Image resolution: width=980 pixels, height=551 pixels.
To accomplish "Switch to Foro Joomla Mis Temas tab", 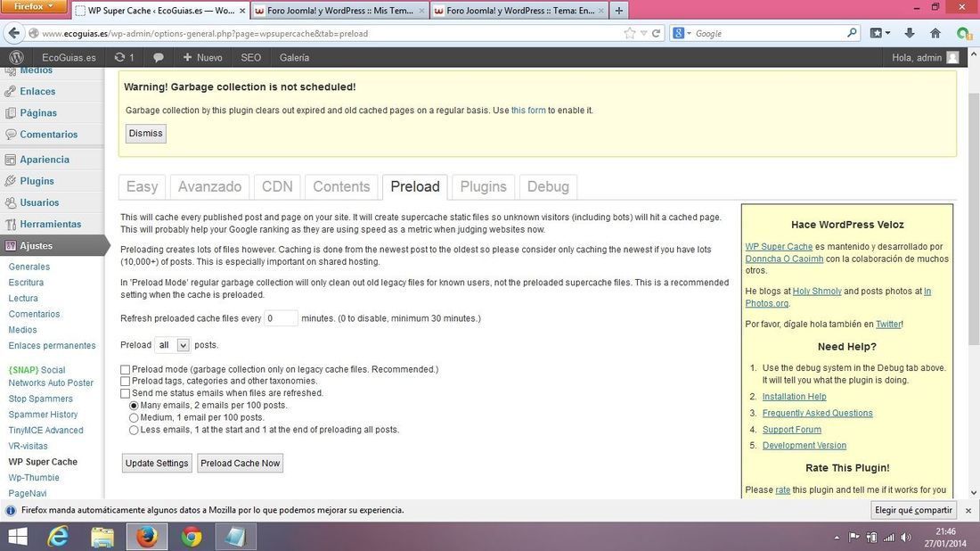I will [339, 11].
